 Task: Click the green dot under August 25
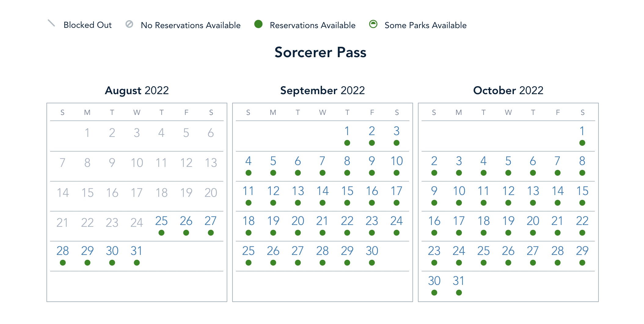pyautogui.click(x=161, y=233)
